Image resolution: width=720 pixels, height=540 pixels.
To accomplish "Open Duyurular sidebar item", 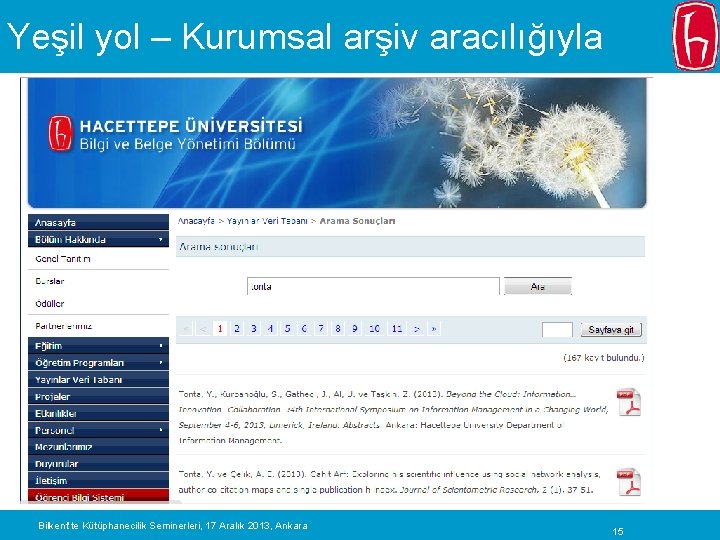I will pyautogui.click(x=98, y=464).
